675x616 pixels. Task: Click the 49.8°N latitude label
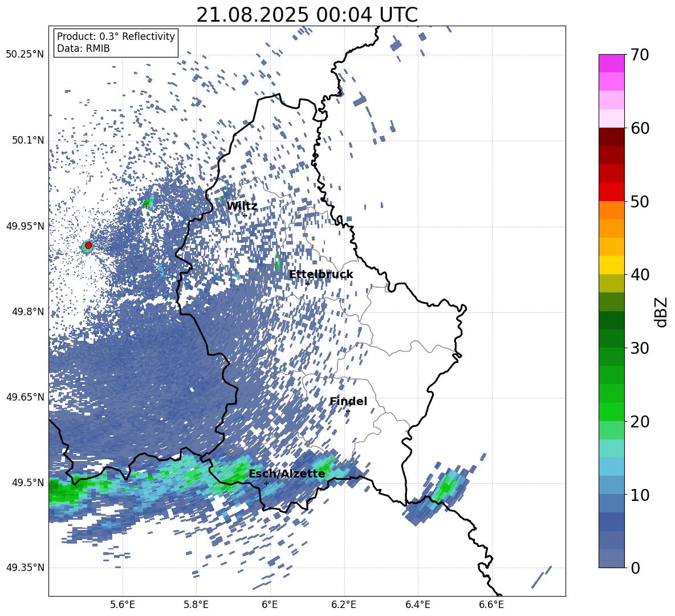[x=28, y=312]
